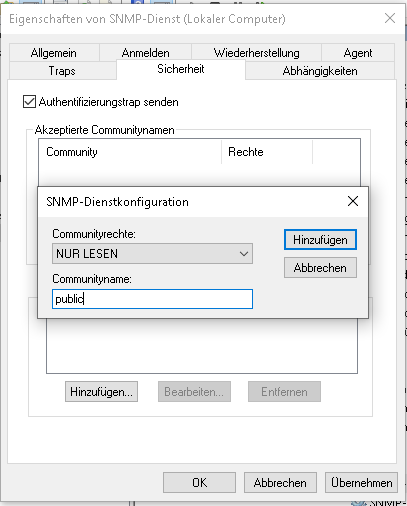Confirm with the OK button
The width and height of the screenshot is (407, 506).
(x=199, y=482)
